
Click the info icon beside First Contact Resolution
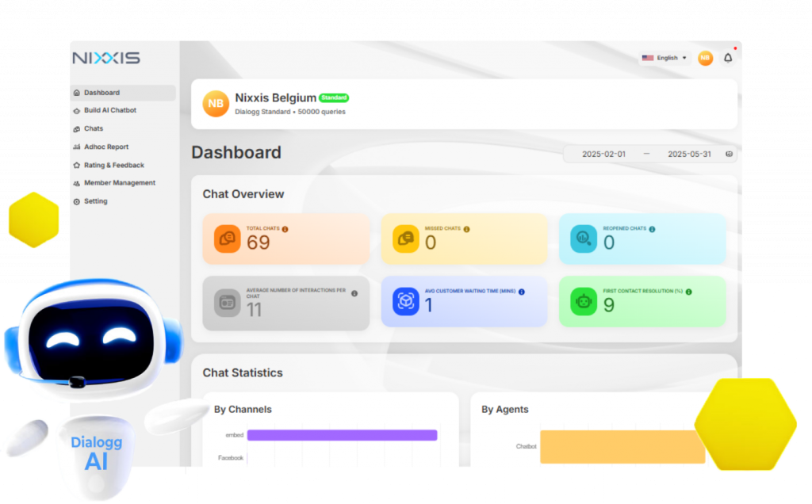[689, 292]
